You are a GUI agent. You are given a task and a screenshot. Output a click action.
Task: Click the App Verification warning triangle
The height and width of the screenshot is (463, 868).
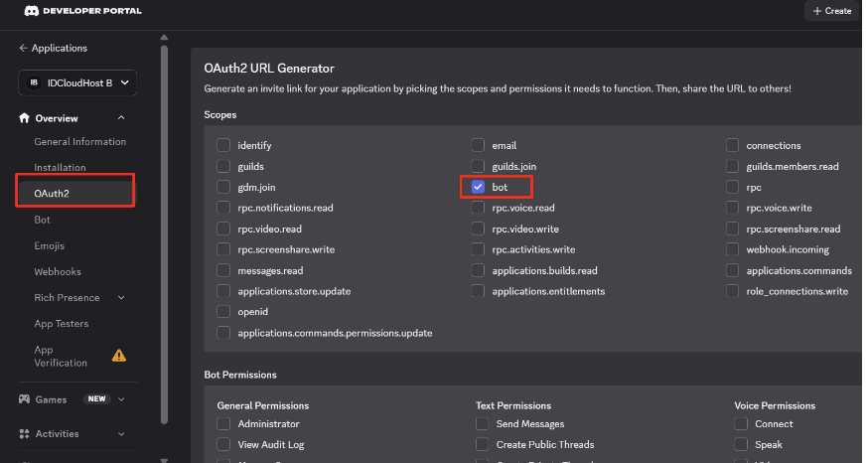pyautogui.click(x=119, y=356)
